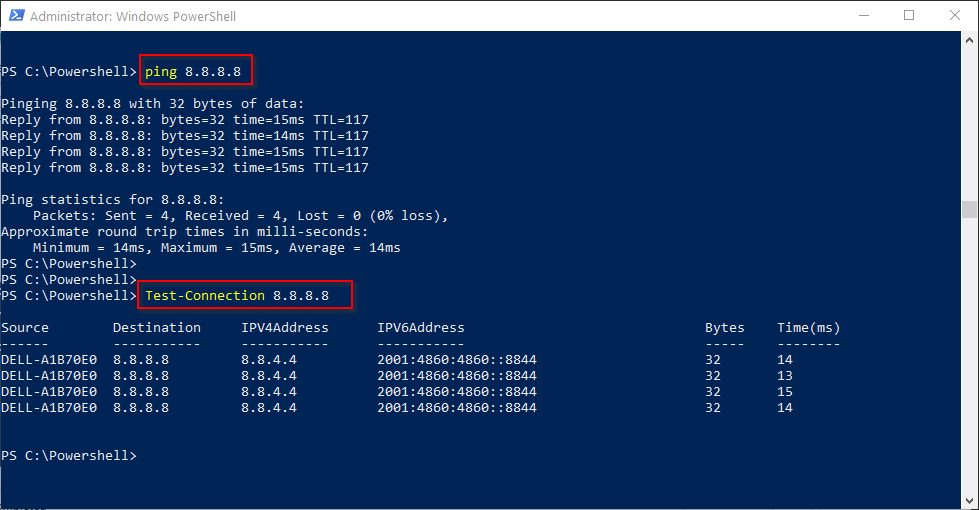This screenshot has height=510, width=979.
Task: Click the scrollbar down arrow
Action: tap(968, 500)
